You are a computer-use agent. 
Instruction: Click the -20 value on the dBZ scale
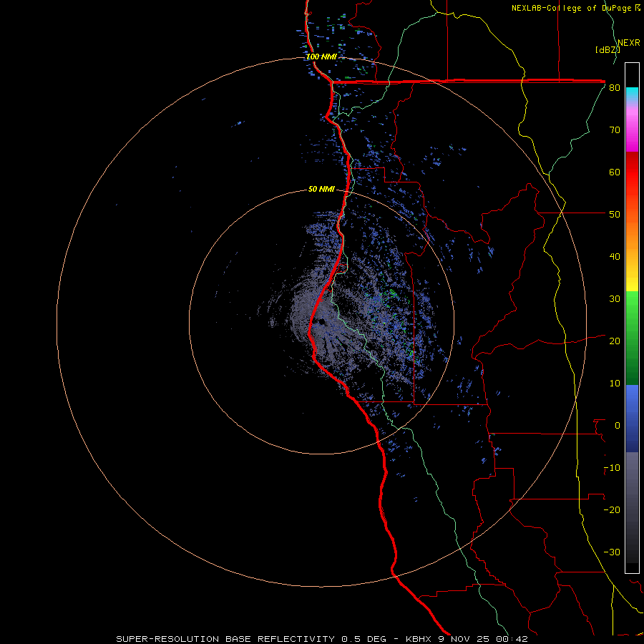click(x=612, y=510)
